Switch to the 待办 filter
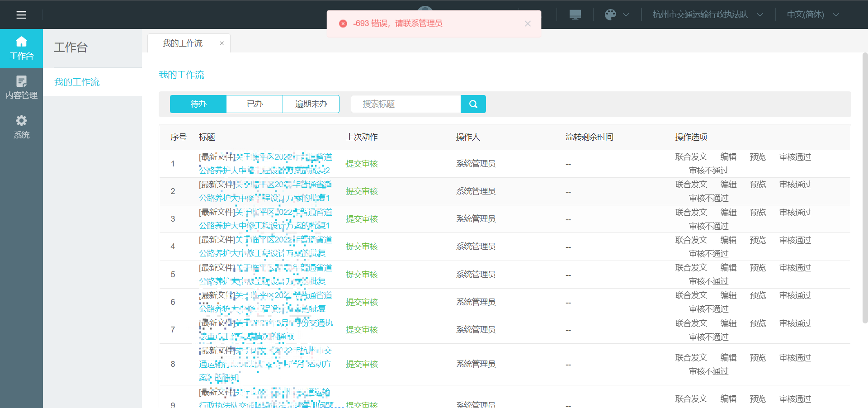868x408 pixels. coord(198,104)
